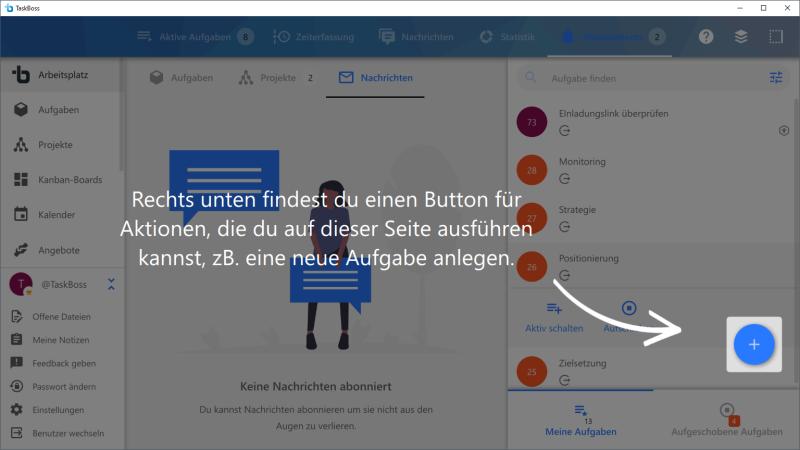Click the layers stack icon in header
800x450 pixels.
tap(741, 36)
